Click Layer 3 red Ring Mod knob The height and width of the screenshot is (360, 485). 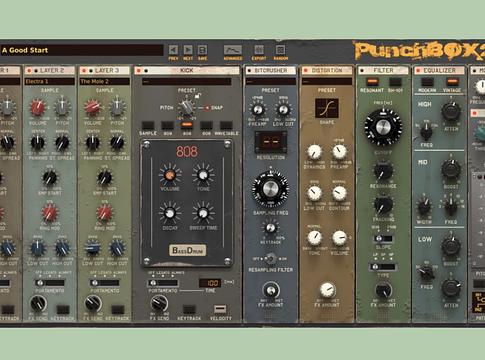[104, 212]
